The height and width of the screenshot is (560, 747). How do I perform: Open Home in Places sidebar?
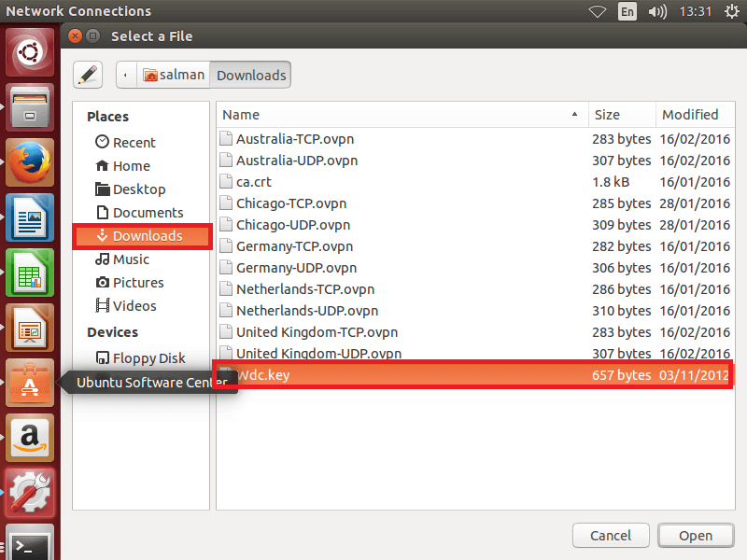[x=122, y=166]
